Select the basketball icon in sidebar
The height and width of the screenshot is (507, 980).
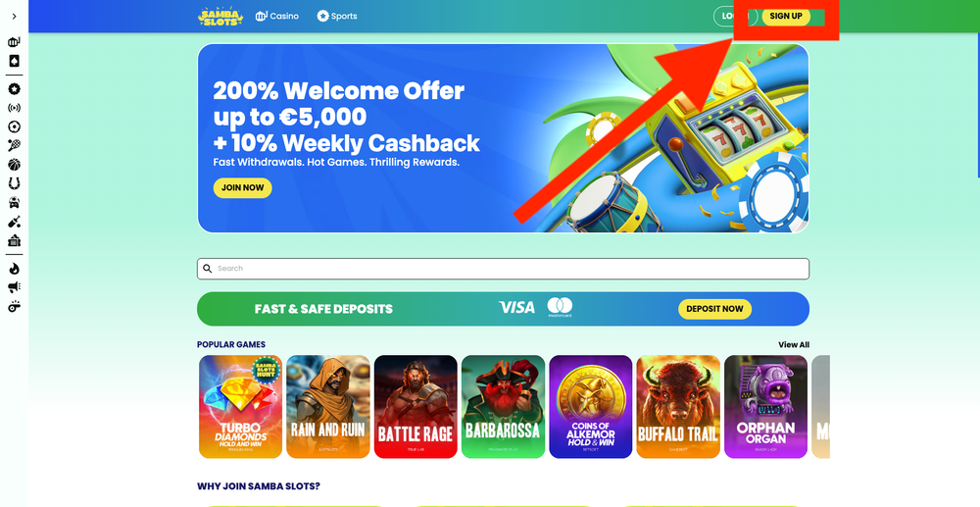[14, 165]
